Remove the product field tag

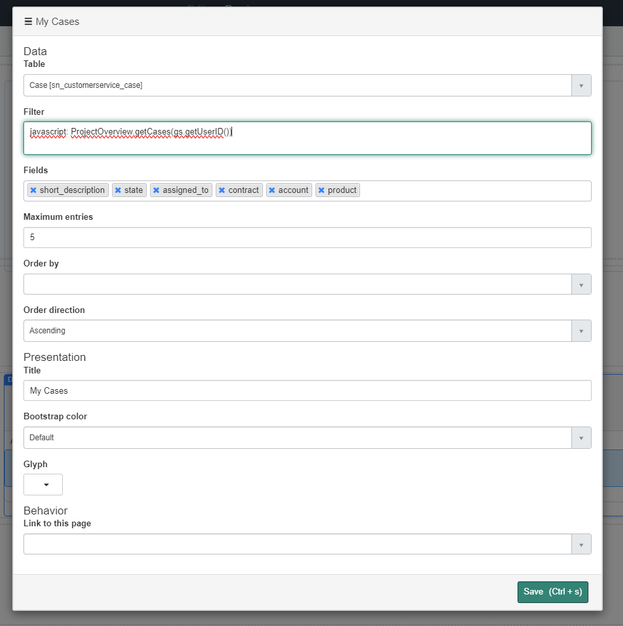pos(321,190)
